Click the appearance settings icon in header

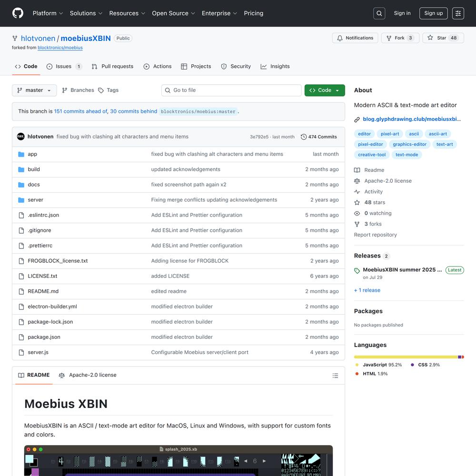click(458, 13)
